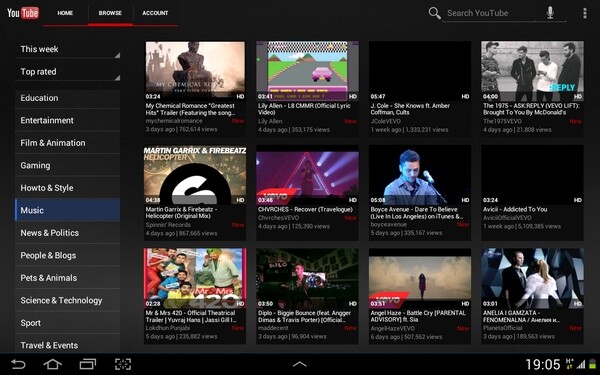Tap the Android home button
The height and width of the screenshot is (375, 600).
click(x=52, y=364)
